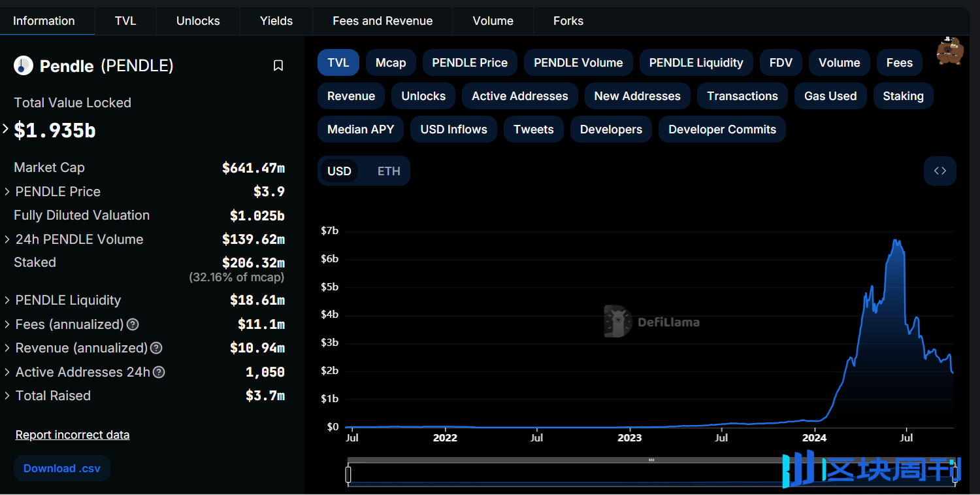
Task: Click the Market Cap value $641.47m
Action: pyautogui.click(x=253, y=167)
